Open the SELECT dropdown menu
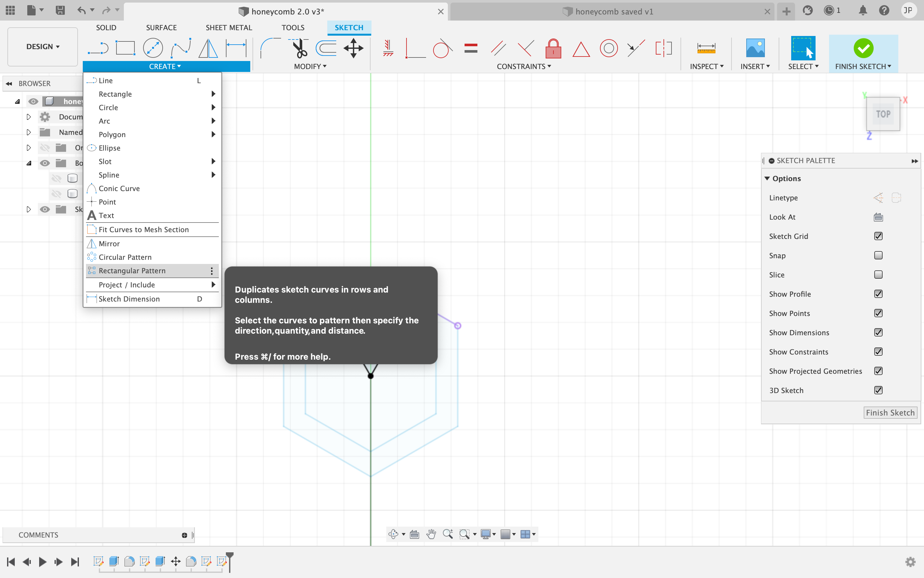 [803, 66]
